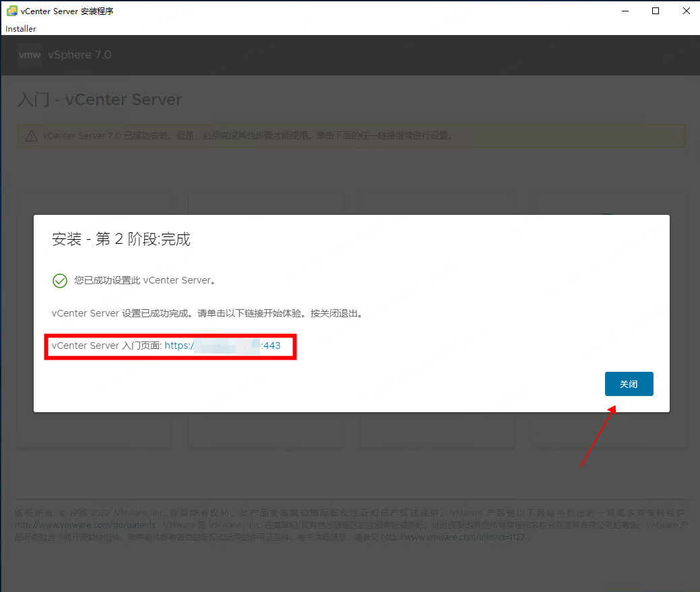Click the "vSphere 7.0" header text
The height and width of the screenshot is (592, 700).
(x=79, y=55)
